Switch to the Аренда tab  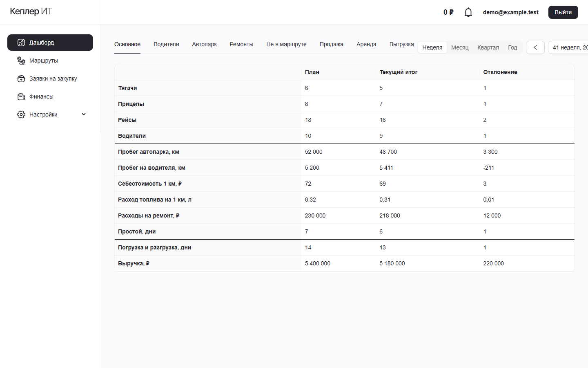pyautogui.click(x=366, y=44)
